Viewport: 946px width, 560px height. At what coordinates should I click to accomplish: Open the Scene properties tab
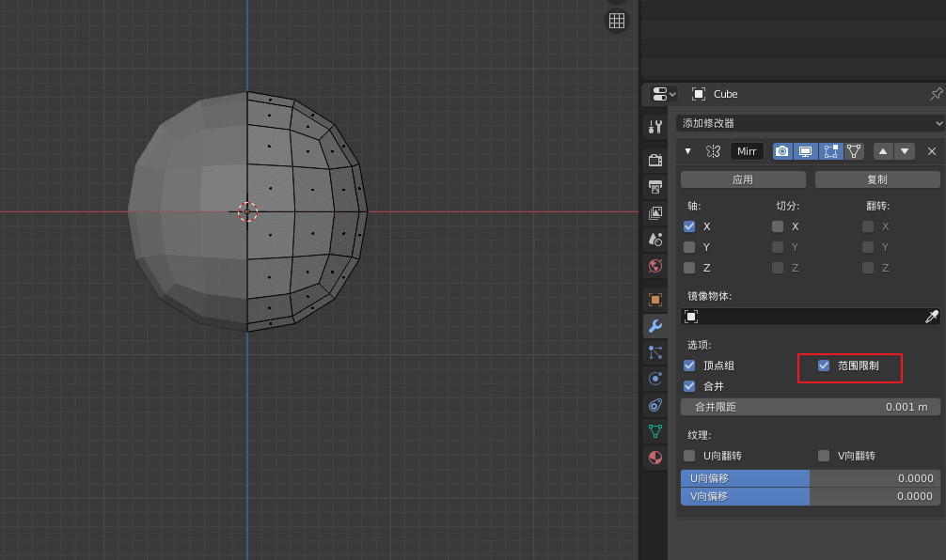tap(655, 240)
